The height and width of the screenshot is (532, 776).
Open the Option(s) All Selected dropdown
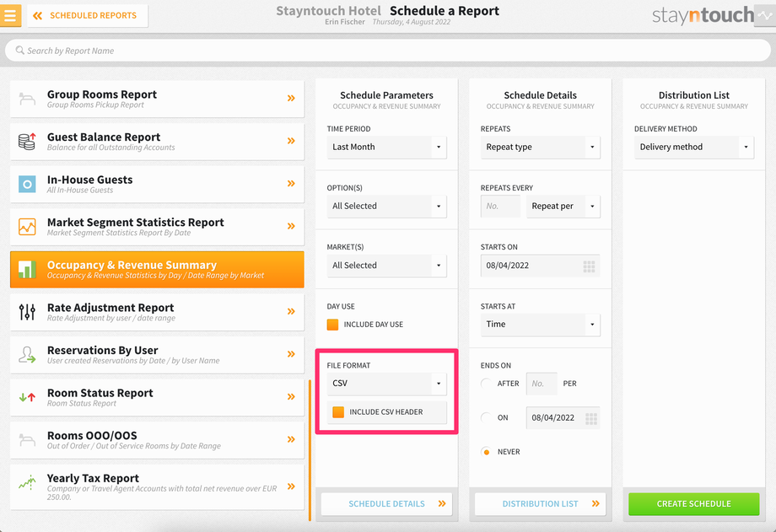386,207
